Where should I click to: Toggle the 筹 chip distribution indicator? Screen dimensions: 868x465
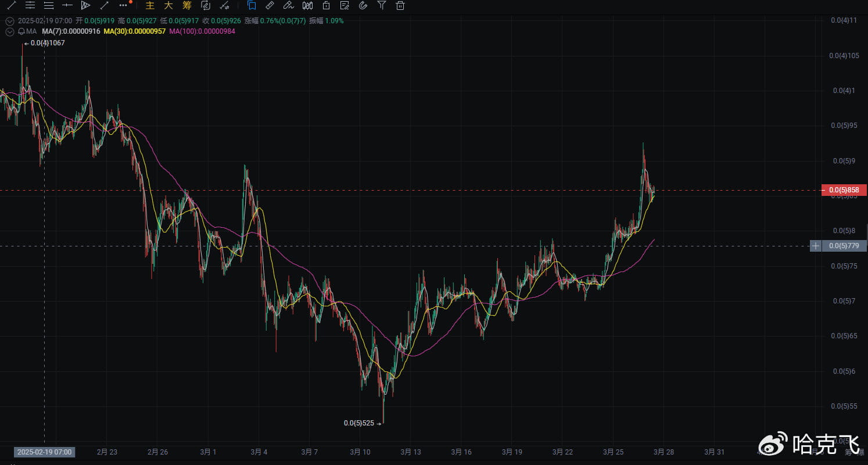(x=186, y=6)
